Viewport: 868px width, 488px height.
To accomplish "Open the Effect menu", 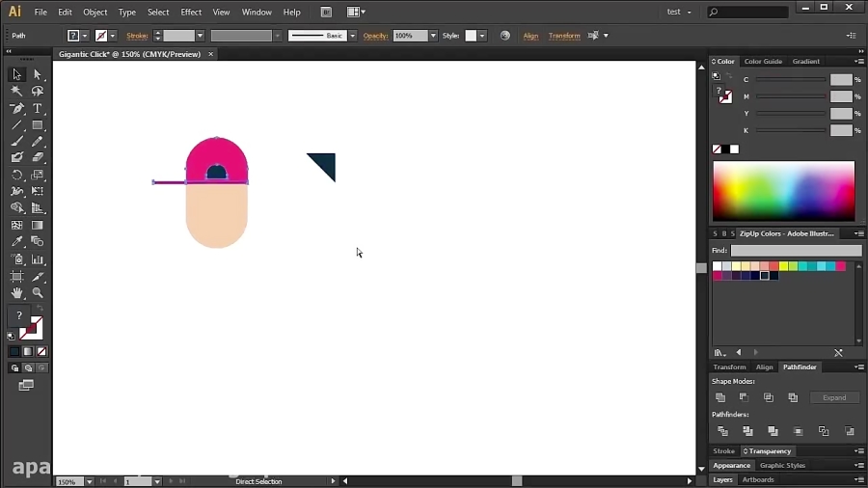I will [191, 12].
